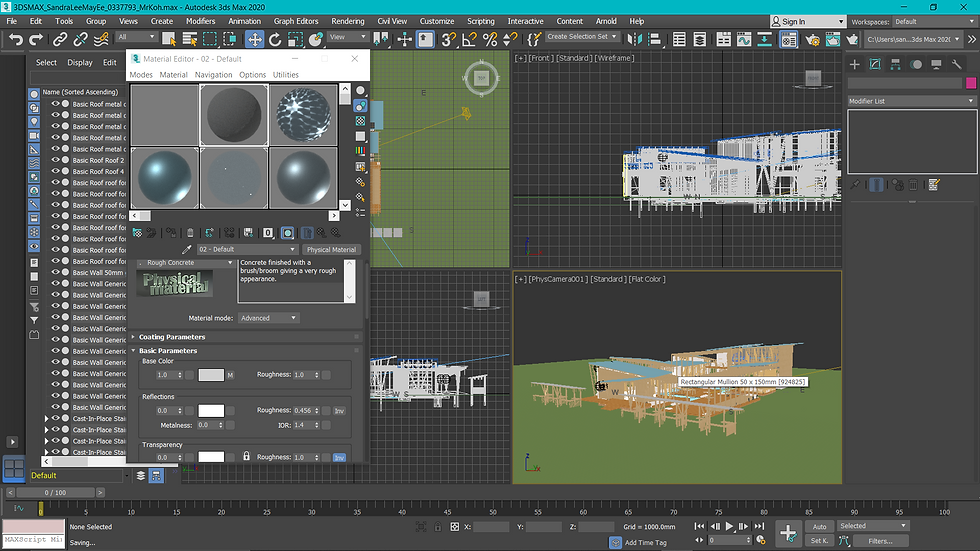Click the Sign In button
The width and height of the screenshot is (980, 551).
(x=808, y=21)
